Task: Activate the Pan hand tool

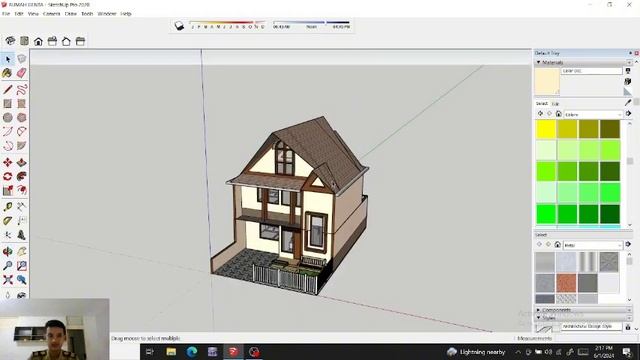Action: pyautogui.click(x=22, y=252)
